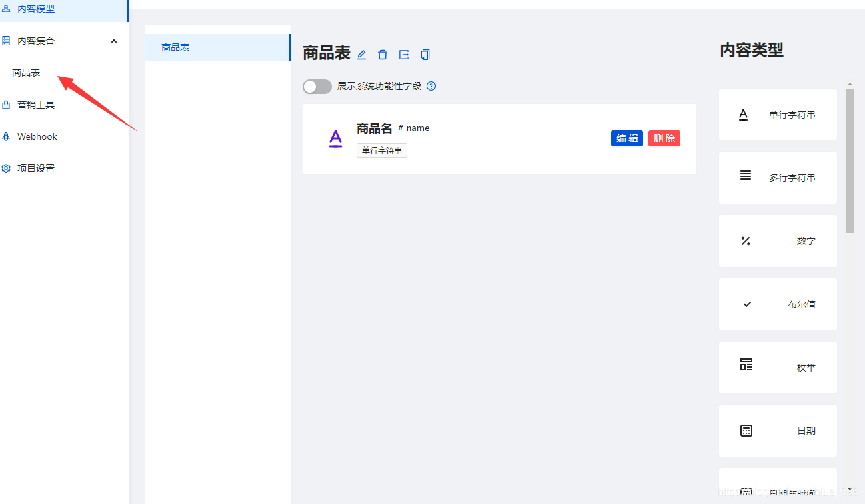
Task: Select 商品表 in the model list
Action: coord(218,47)
